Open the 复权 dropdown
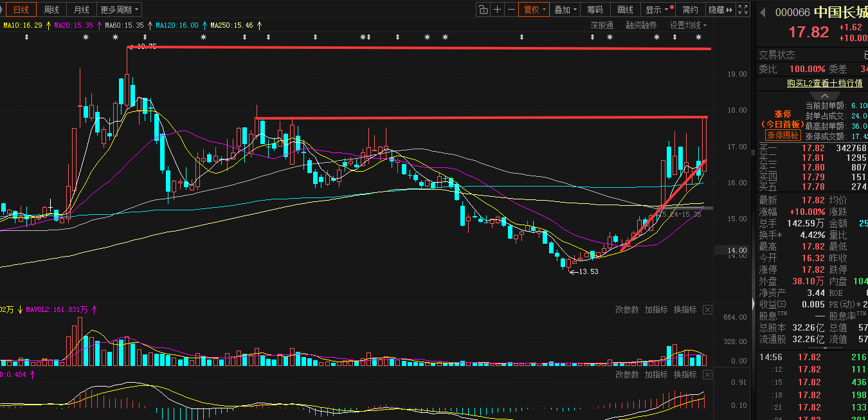 [x=534, y=10]
